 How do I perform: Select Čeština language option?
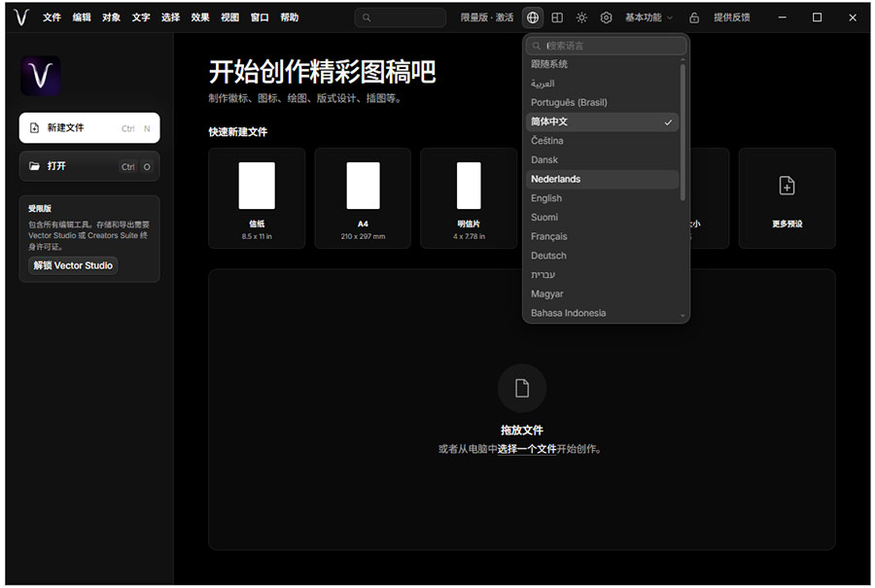pos(602,141)
